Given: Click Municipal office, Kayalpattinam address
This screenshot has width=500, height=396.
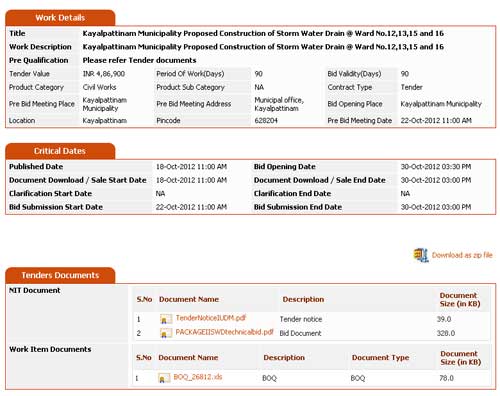Looking at the screenshot, I should click(279, 104).
